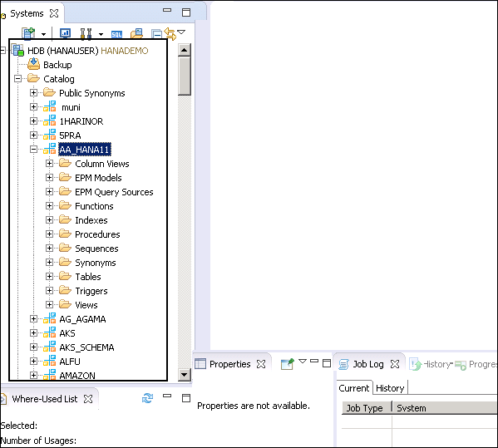
Task: Open the Systems view menu triangle
Action: point(181,32)
